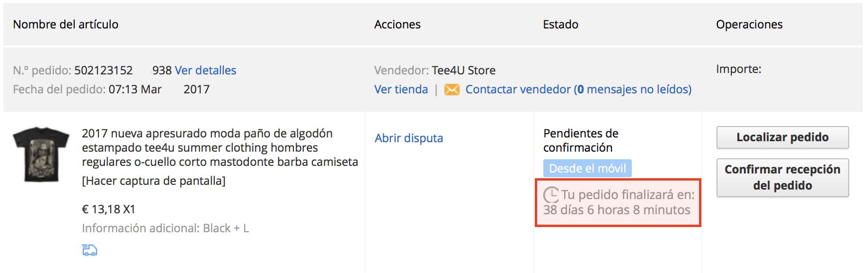Open Abrir disputa link

point(409,138)
